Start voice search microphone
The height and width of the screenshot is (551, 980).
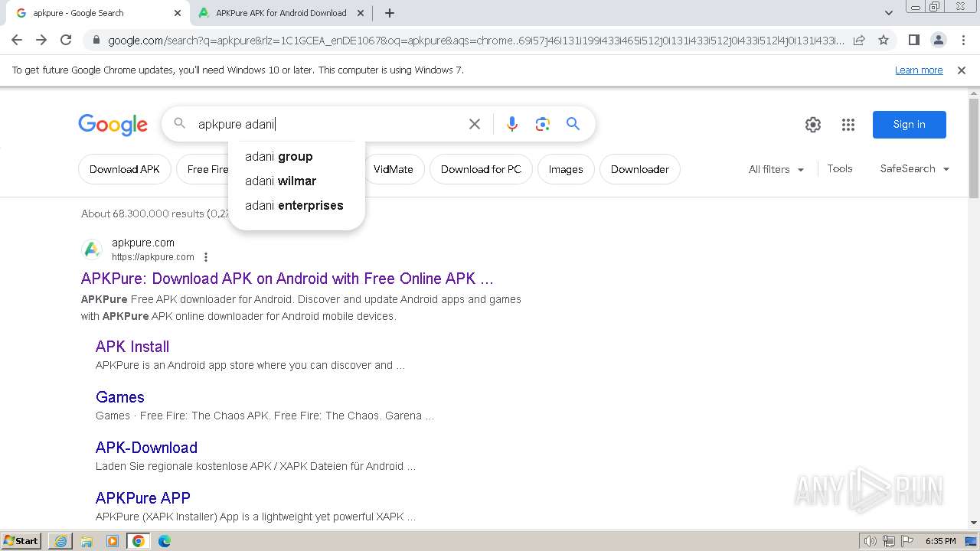512,124
